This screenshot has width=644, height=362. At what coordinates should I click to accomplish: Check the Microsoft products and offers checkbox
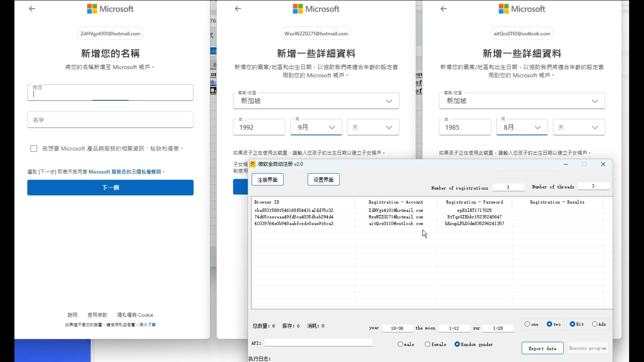34,148
